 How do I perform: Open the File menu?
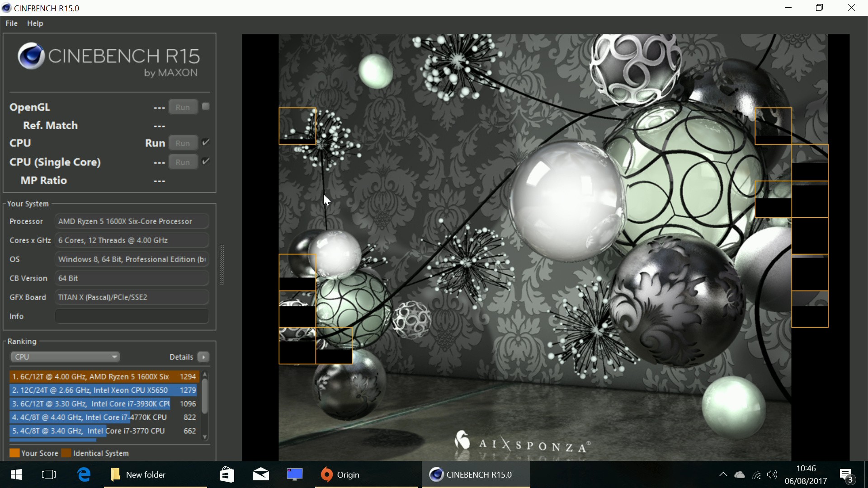tap(11, 23)
